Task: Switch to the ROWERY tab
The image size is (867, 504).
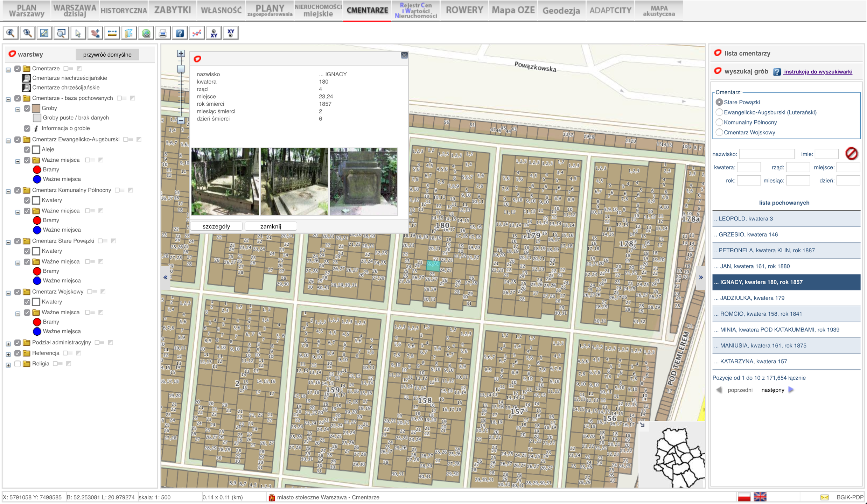Action: (464, 10)
